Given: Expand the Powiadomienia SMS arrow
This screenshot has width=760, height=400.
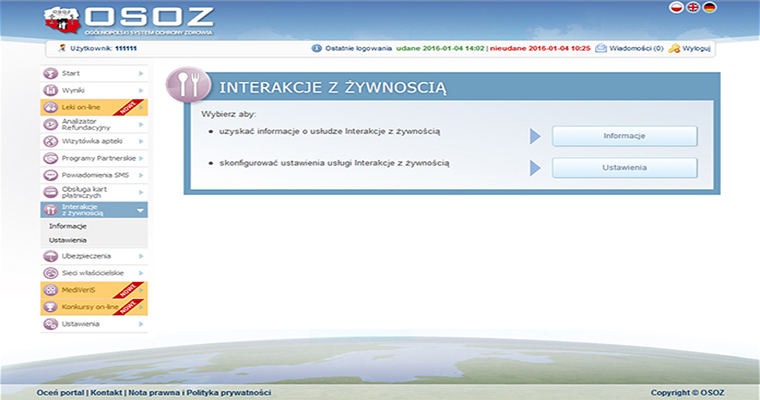Looking at the screenshot, I should (141, 175).
